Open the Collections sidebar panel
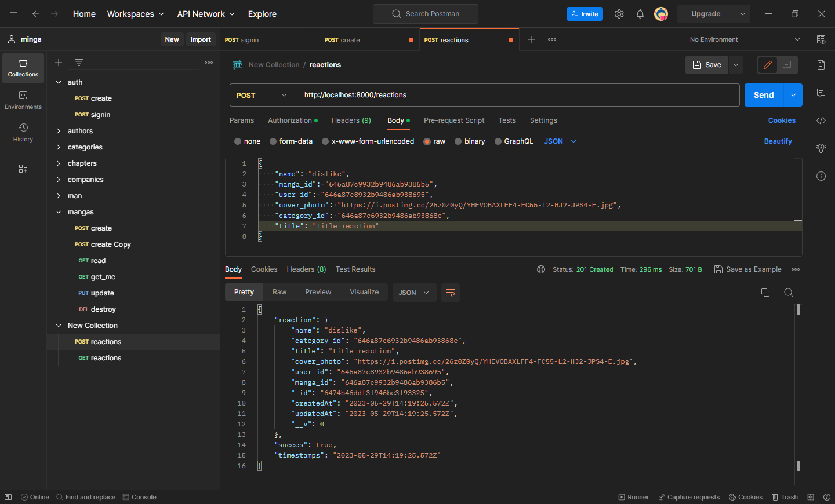 click(x=23, y=68)
